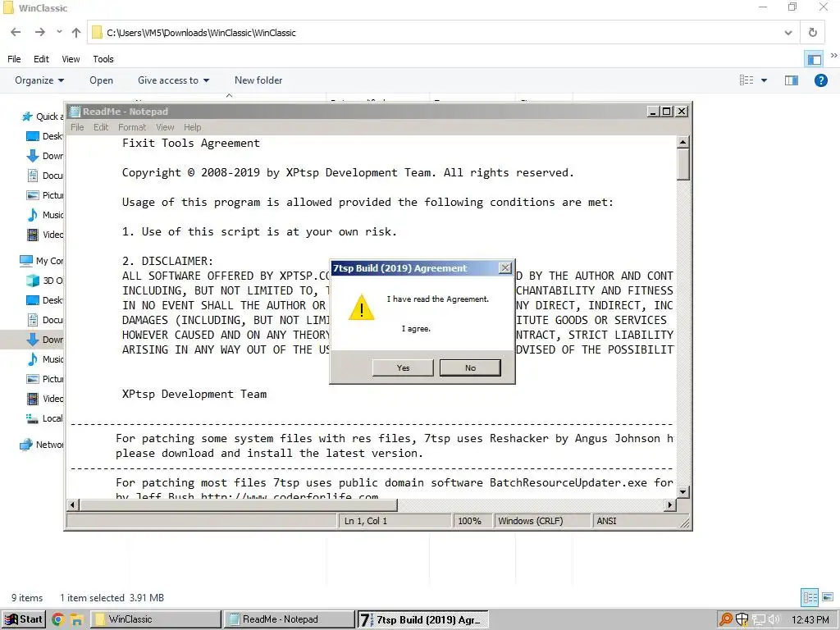Image resolution: width=840 pixels, height=630 pixels.
Task: Go up one folder level
Action: point(76,33)
